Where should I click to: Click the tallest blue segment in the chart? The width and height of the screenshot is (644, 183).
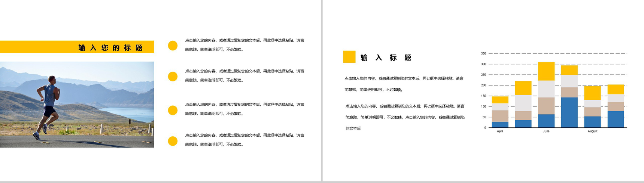pos(569,112)
